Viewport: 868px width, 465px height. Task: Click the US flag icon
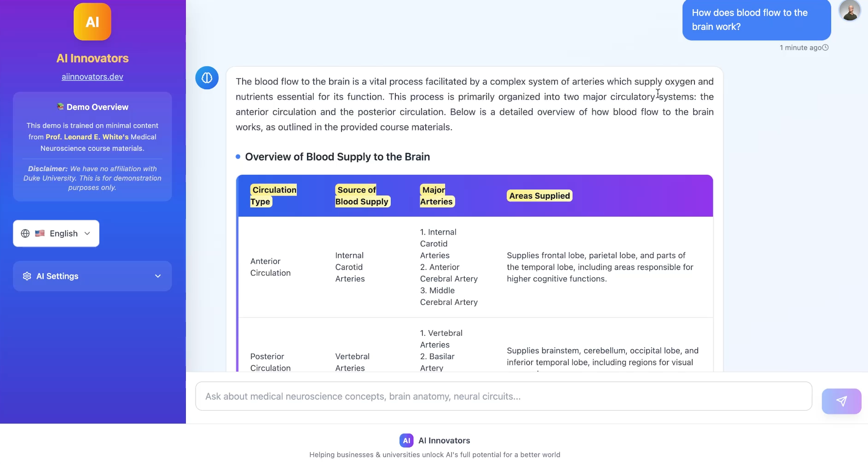(40, 233)
